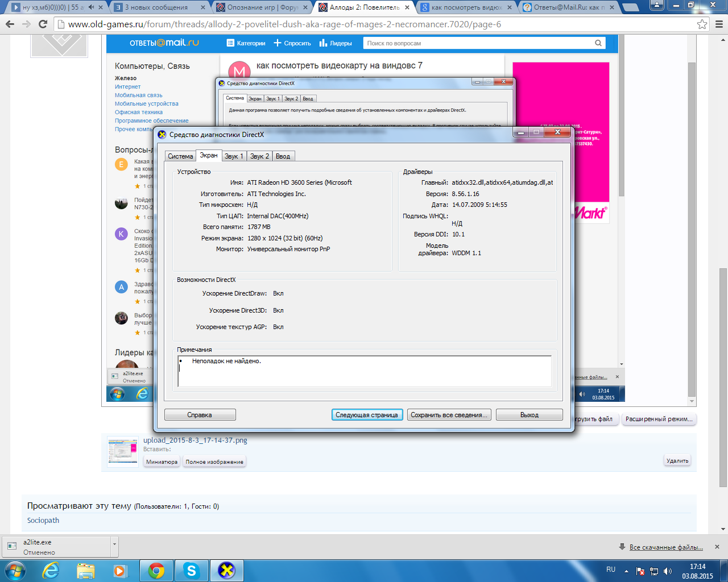Click the RU language indicator
The image size is (728, 582).
tap(611, 569)
